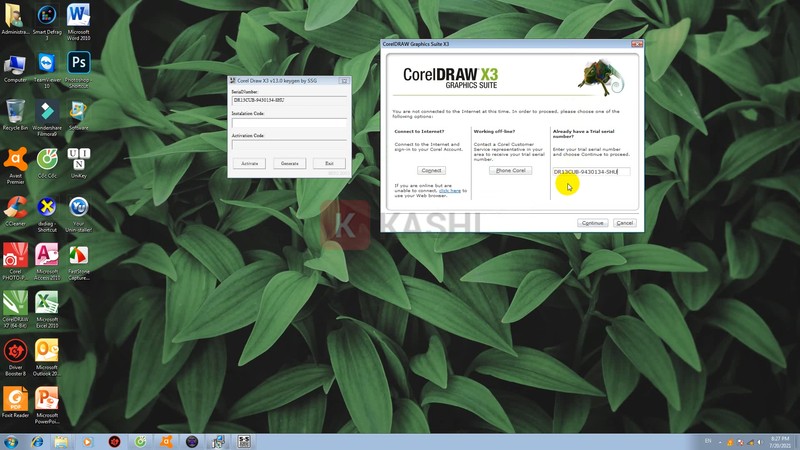800x450 pixels.
Task: Focus the trial serial number field
Action: 591,172
